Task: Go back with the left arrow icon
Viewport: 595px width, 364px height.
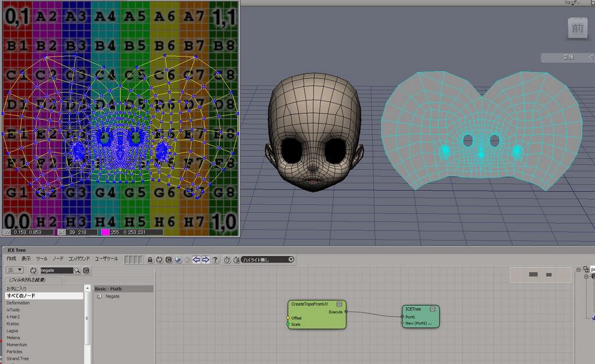Action: coord(196,260)
